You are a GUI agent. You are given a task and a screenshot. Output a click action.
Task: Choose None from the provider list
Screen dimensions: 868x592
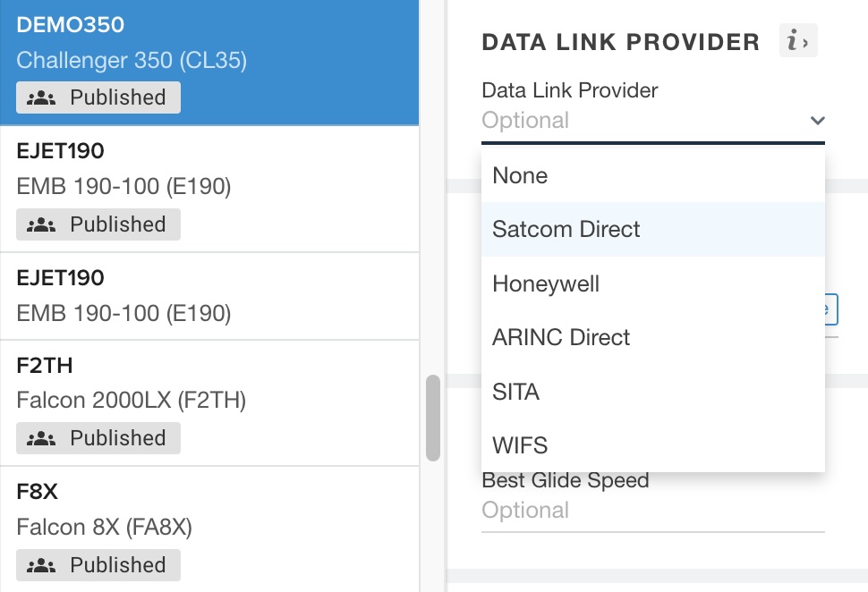tap(520, 175)
